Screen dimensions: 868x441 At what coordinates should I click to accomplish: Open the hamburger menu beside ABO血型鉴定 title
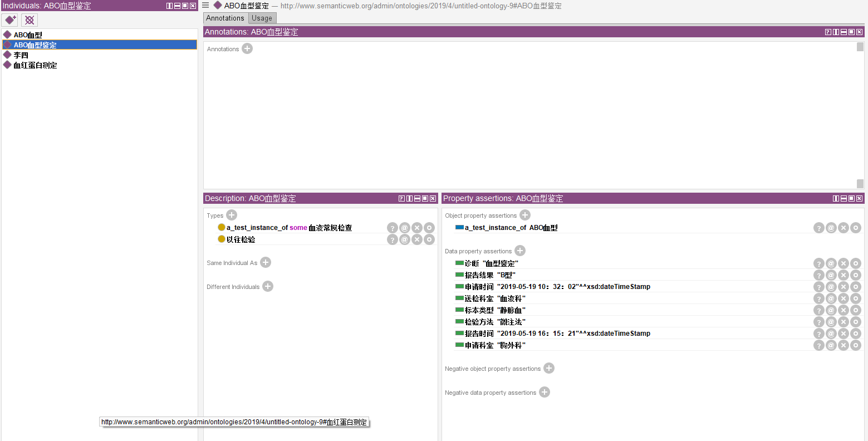(x=205, y=5)
